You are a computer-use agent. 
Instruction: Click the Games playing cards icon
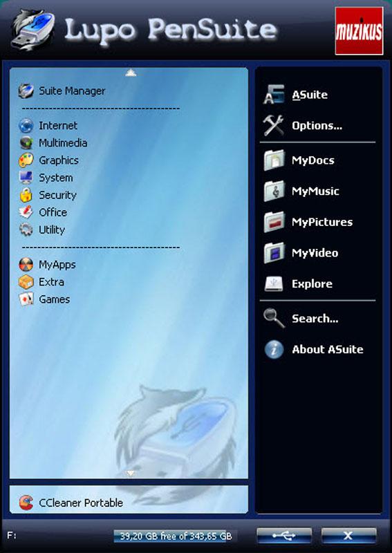point(26,299)
